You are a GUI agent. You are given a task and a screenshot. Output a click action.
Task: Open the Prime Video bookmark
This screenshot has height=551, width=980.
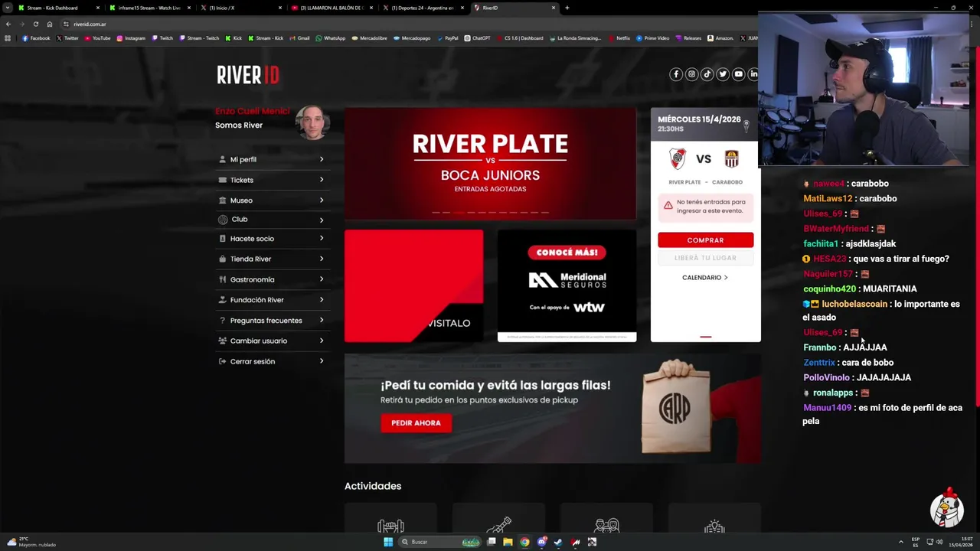tap(652, 38)
